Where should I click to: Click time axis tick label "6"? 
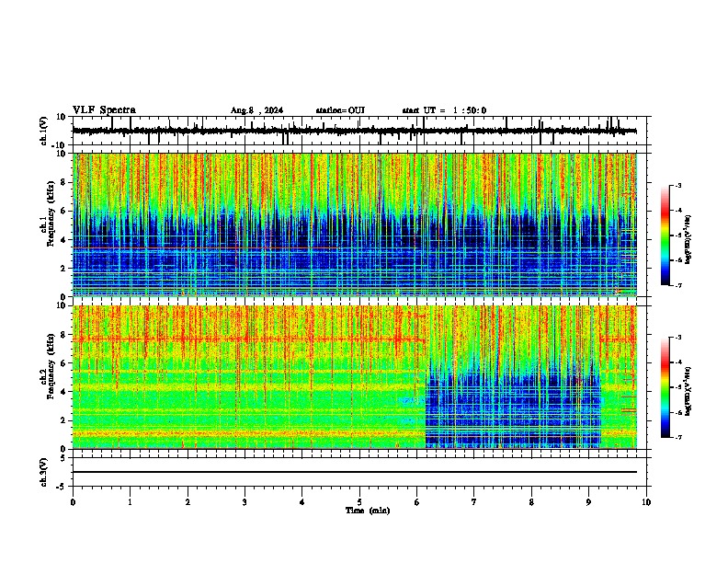tap(416, 502)
